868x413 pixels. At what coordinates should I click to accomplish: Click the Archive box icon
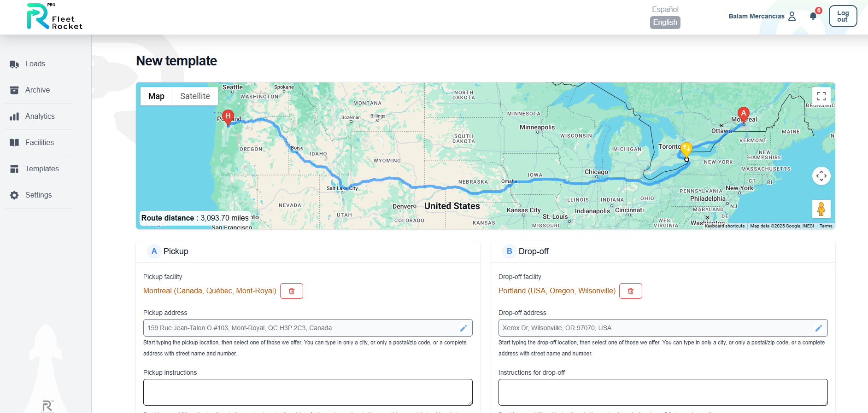click(14, 90)
